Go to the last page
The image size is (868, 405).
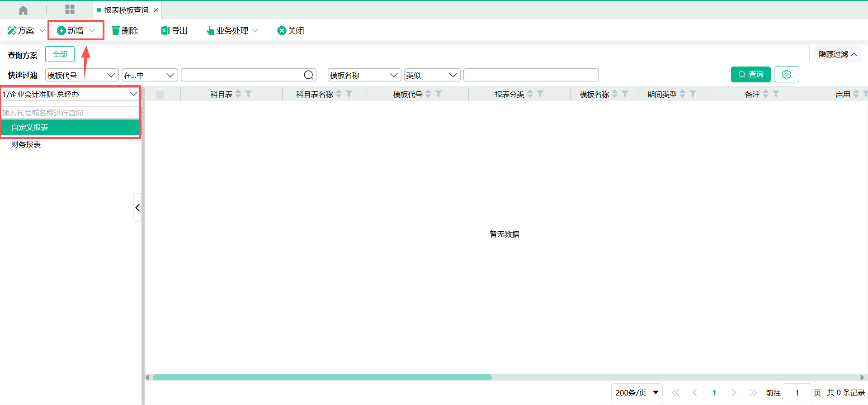point(753,393)
